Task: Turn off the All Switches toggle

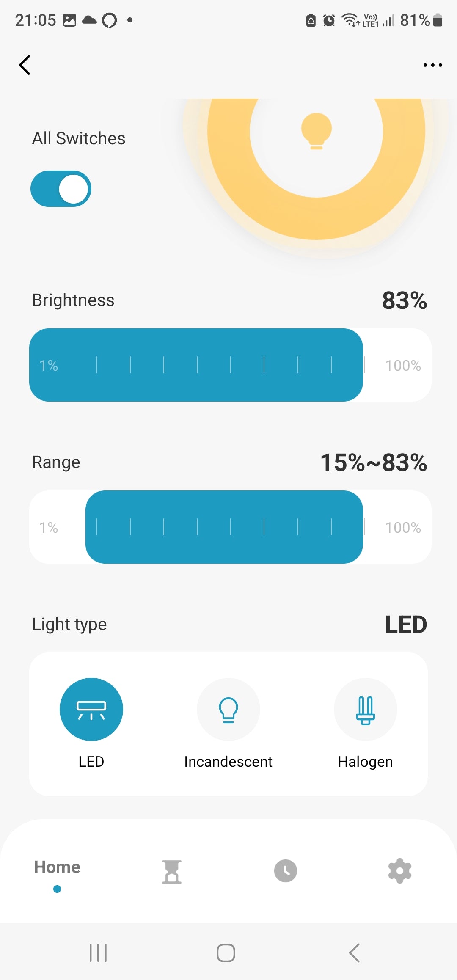Action: click(x=61, y=189)
